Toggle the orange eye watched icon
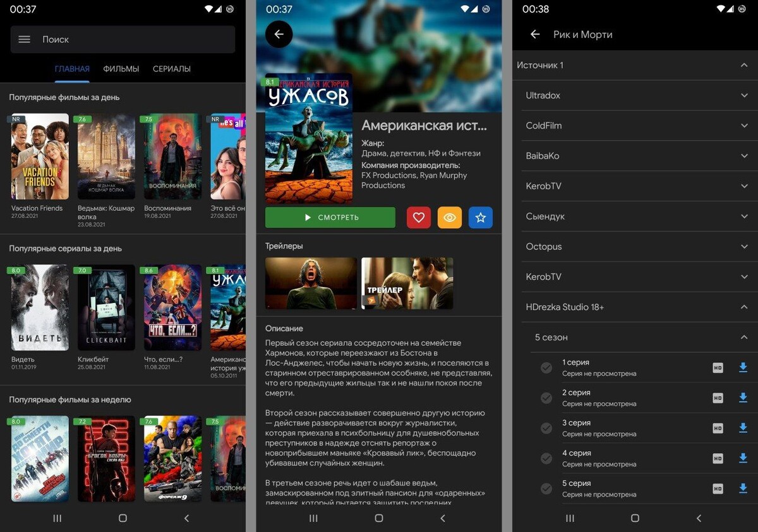This screenshot has height=532, width=758. tap(450, 217)
